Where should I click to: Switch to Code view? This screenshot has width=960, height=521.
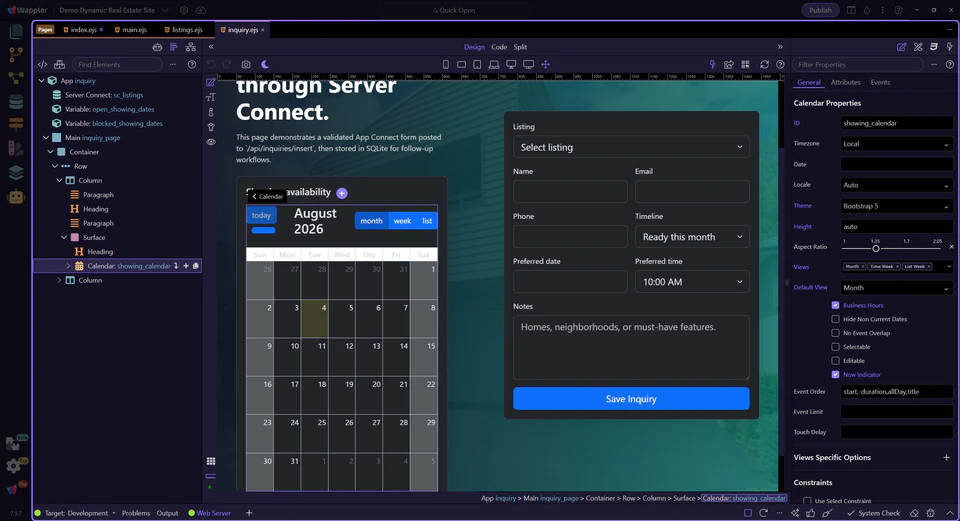499,47
